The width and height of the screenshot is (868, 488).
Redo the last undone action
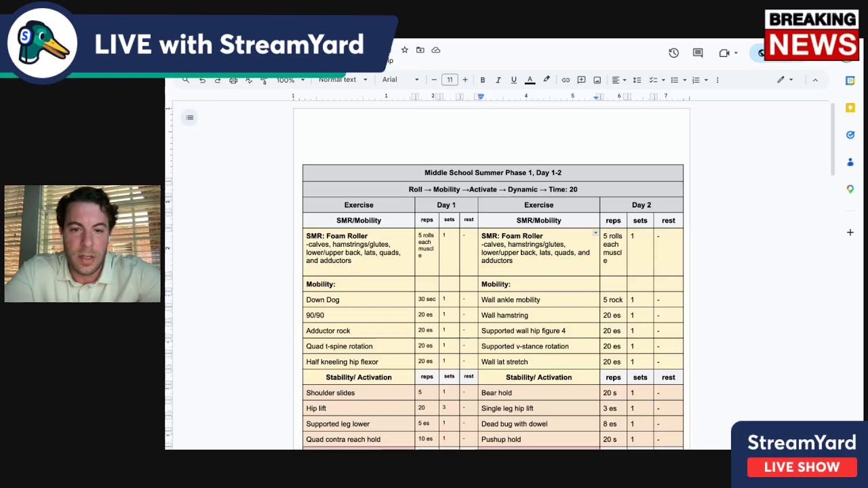point(218,80)
